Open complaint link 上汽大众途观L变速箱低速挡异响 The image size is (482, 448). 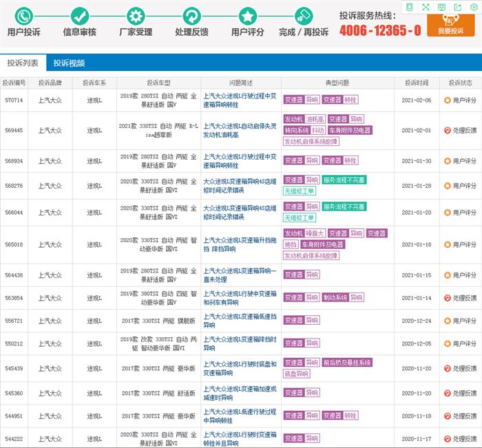[x=240, y=321]
